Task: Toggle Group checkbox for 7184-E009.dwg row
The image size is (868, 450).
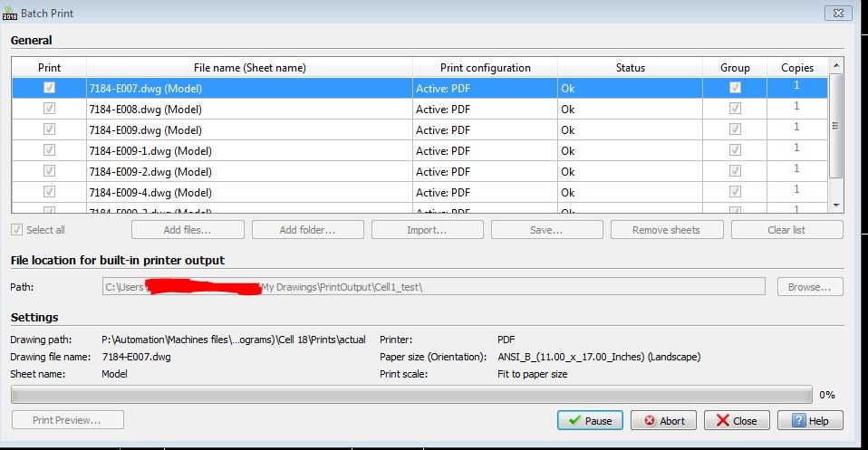Action: click(x=735, y=129)
